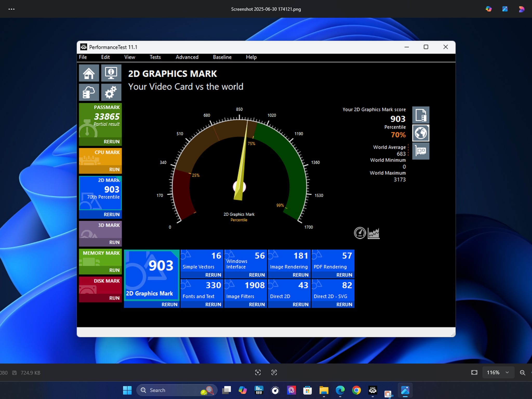The height and width of the screenshot is (399, 532).
Task: Switch to the distribution chart view icon
Action: pyautogui.click(x=374, y=233)
